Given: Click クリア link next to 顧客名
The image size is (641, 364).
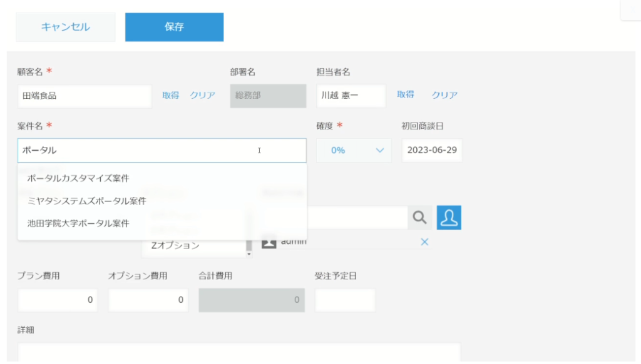Looking at the screenshot, I should coord(202,95).
